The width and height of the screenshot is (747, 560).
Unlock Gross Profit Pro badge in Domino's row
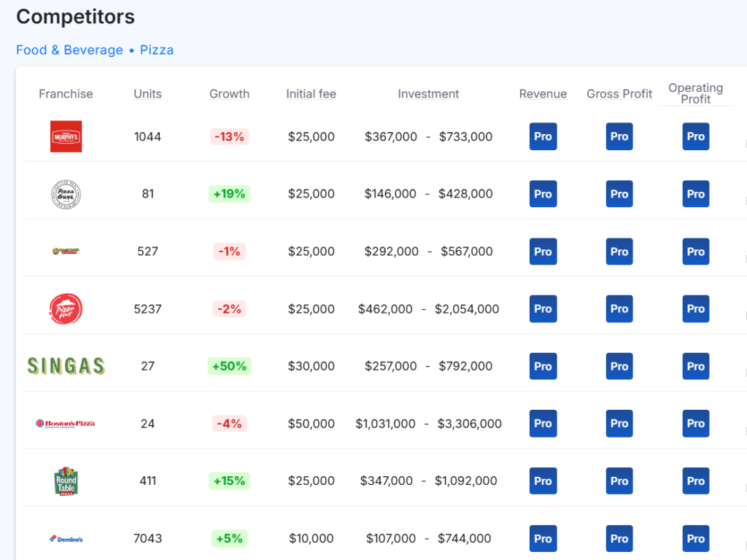(619, 539)
